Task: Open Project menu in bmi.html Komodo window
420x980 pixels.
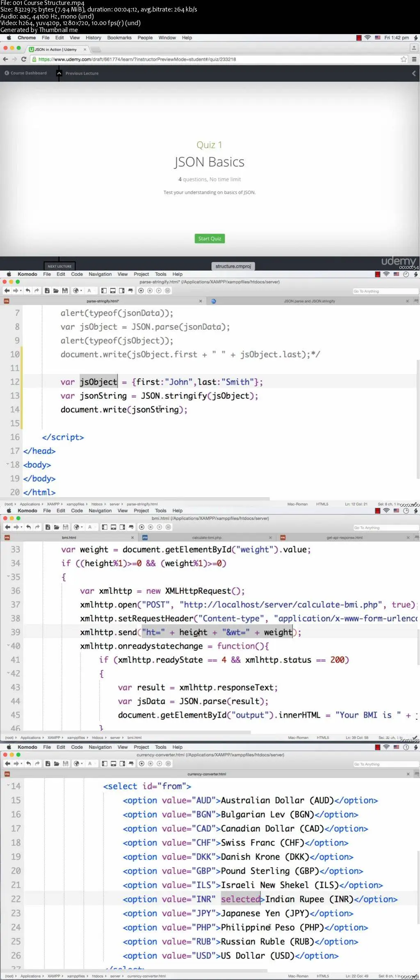Action: coord(141,511)
